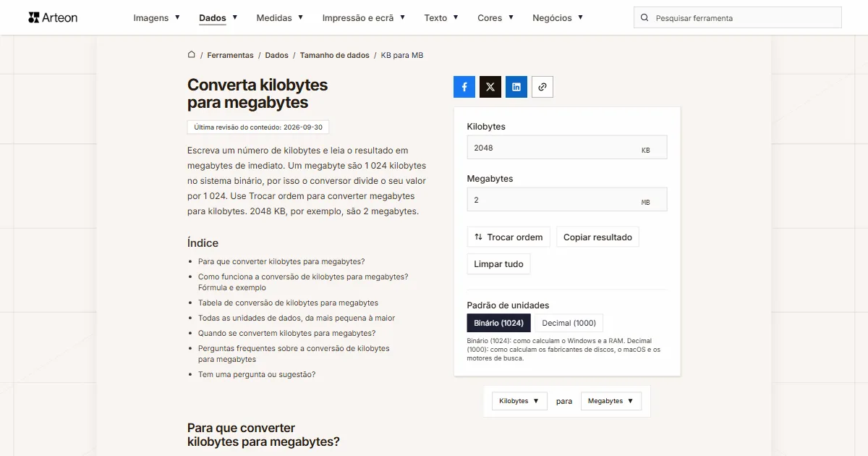
Task: Click Limpar tudo button
Action: 499,264
